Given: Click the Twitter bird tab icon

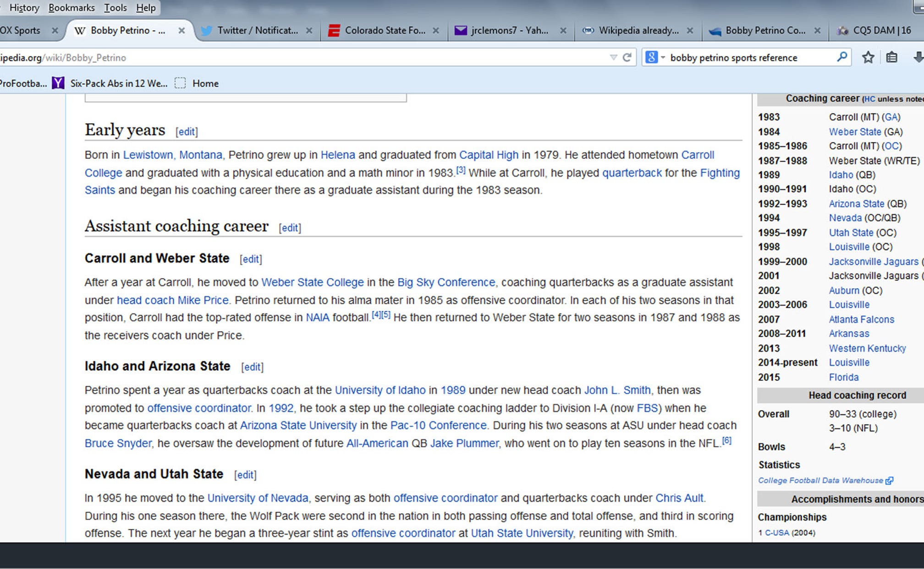Looking at the screenshot, I should 207,31.
